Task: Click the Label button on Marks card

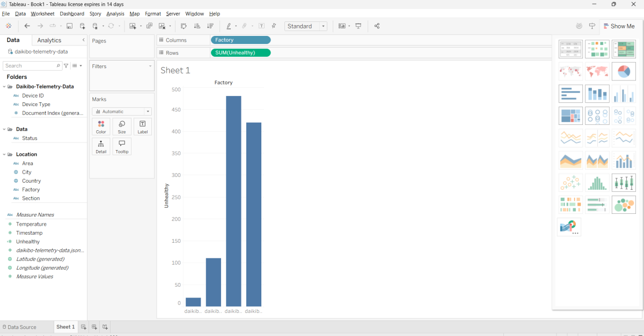Action: tap(143, 126)
